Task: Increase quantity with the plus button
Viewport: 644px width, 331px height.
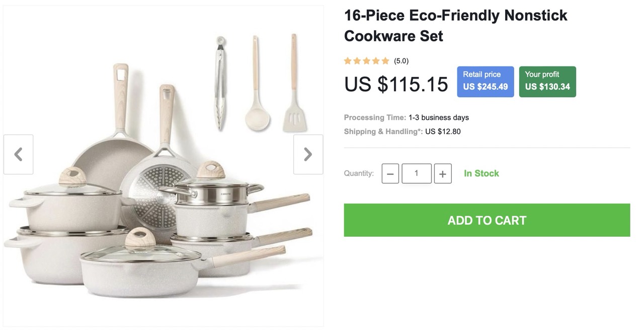Action: point(442,174)
